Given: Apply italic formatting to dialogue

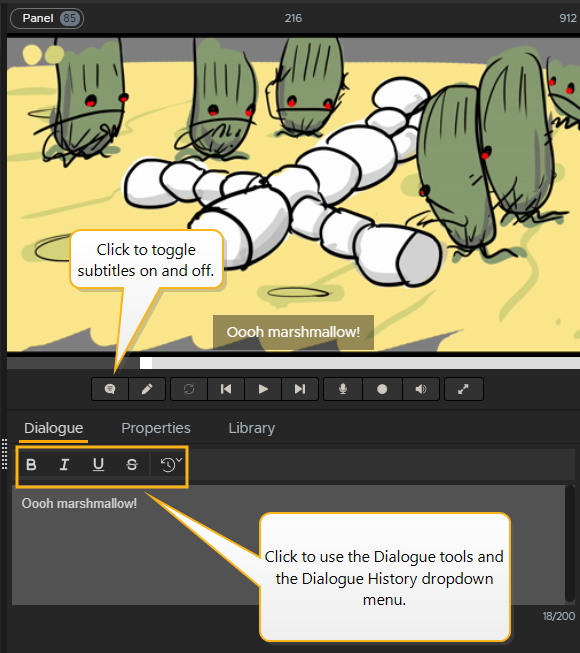Looking at the screenshot, I should coord(65,464).
